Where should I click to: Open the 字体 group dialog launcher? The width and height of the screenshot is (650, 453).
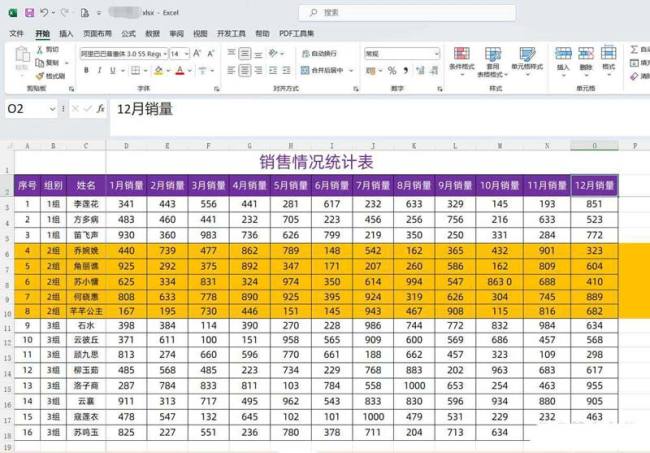point(216,89)
